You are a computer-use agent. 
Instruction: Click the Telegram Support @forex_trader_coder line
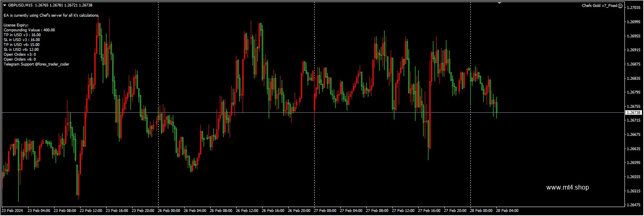click(36, 64)
